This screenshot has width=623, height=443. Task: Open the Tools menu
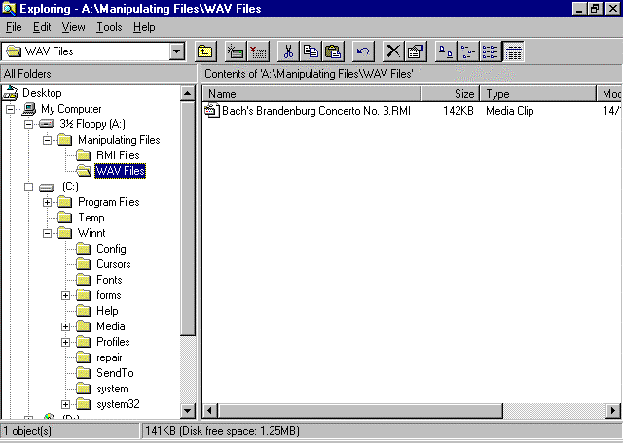(x=109, y=27)
